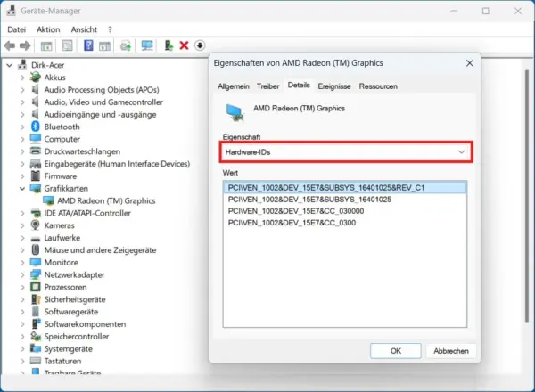Open the Ansicht menu
The image size is (535, 392).
coord(84,29)
